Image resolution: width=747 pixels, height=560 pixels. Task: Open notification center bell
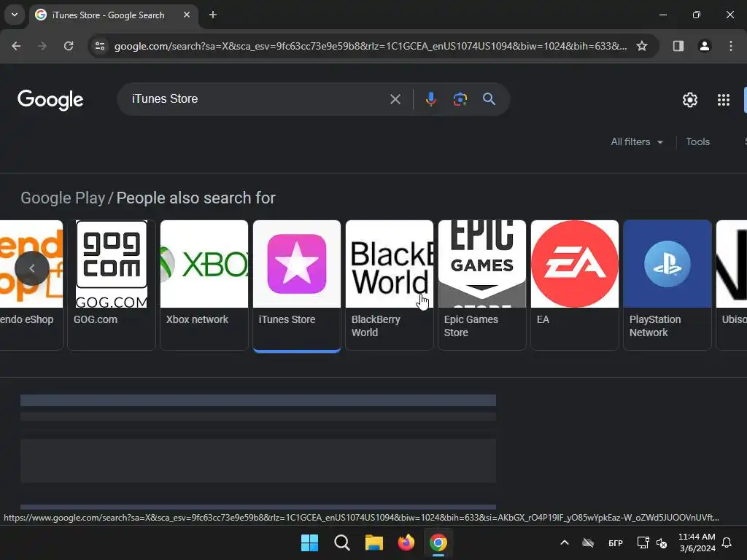point(727,542)
